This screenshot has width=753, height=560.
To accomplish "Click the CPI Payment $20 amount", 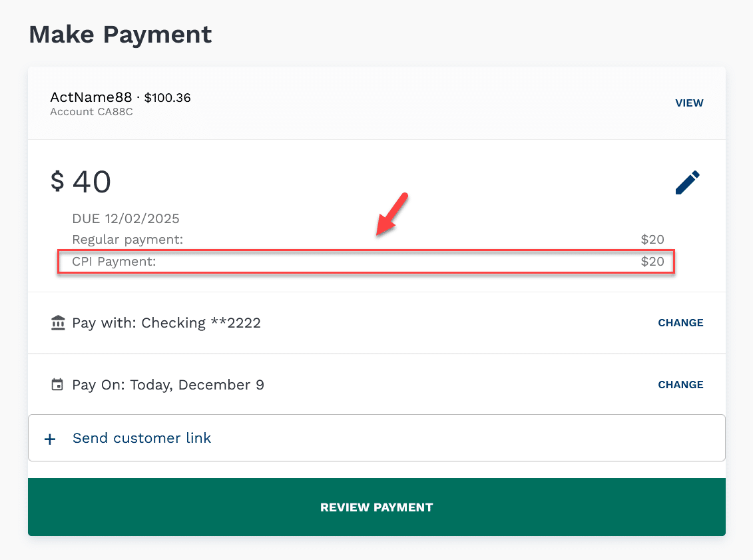I will pos(652,262).
